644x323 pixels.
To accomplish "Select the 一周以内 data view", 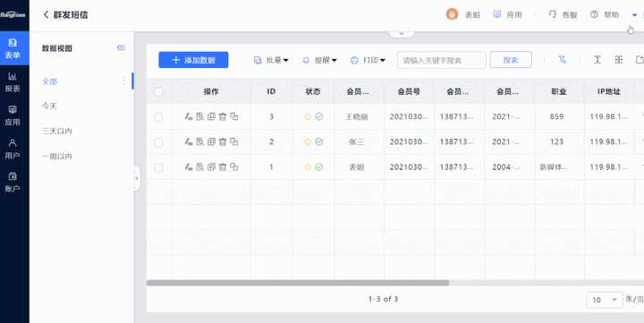I will [x=57, y=157].
